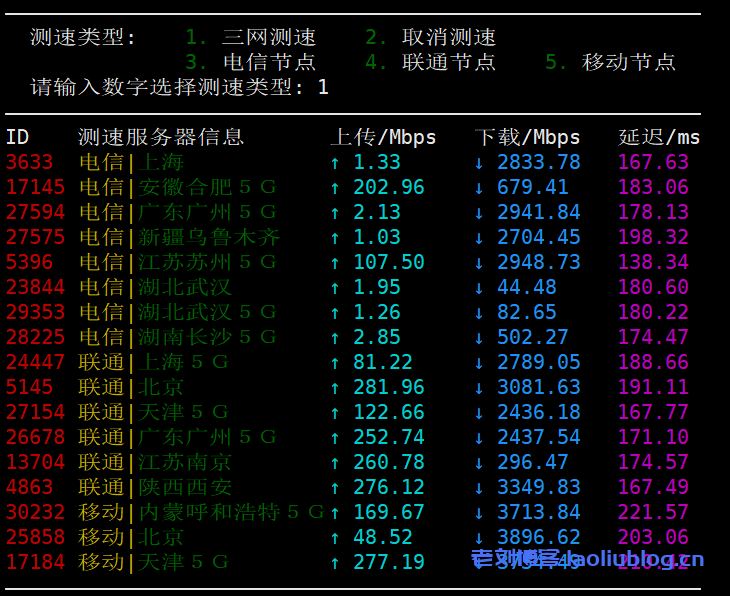Viewport: 730px width, 596px height.
Task: Click the 上传/Mbps column header
Action: (x=383, y=137)
